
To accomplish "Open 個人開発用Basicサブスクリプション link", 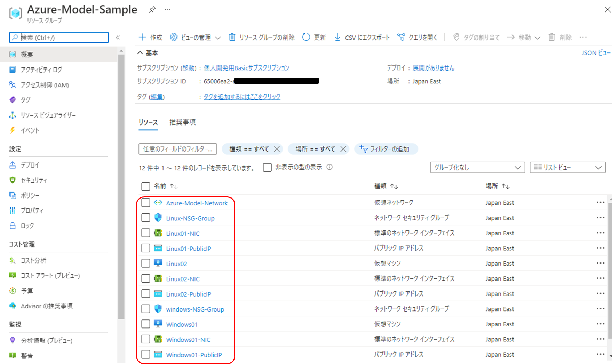I will point(246,68).
